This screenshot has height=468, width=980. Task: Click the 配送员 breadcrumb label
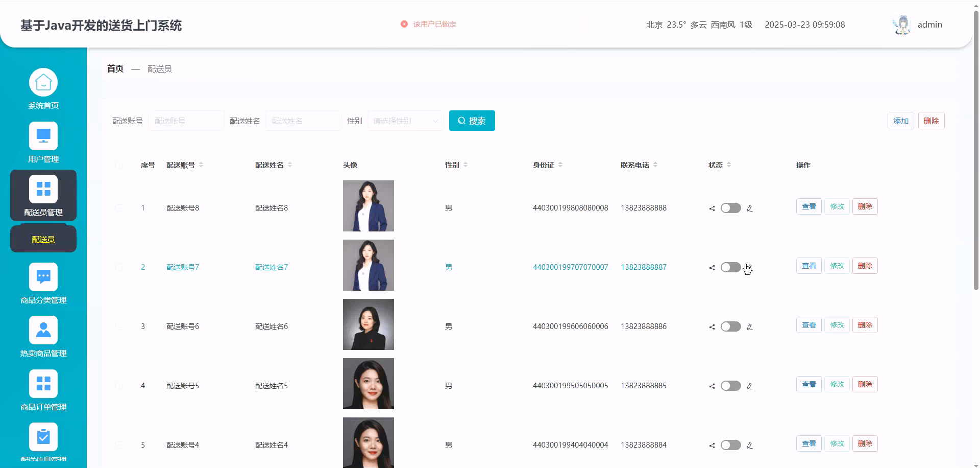click(x=160, y=69)
